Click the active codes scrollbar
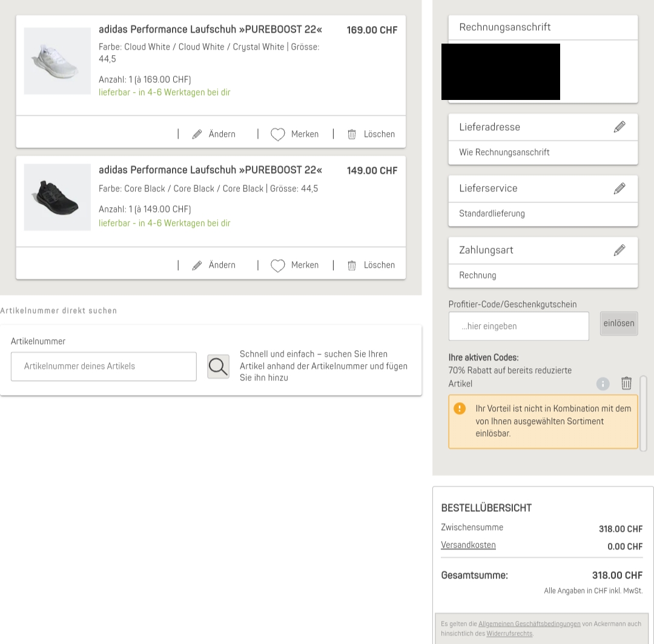The height and width of the screenshot is (644, 654). (643, 413)
